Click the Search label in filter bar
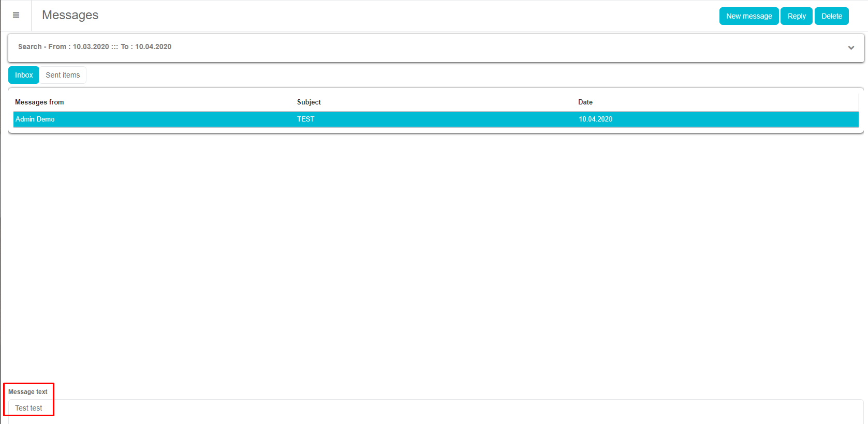Image resolution: width=868 pixels, height=424 pixels. [x=30, y=47]
